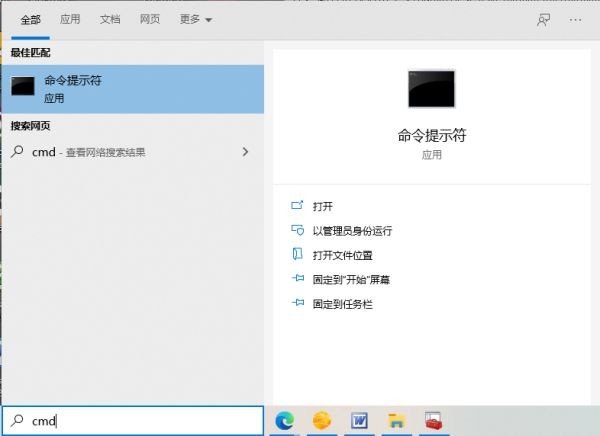Select the 全部 tab

coord(31,19)
